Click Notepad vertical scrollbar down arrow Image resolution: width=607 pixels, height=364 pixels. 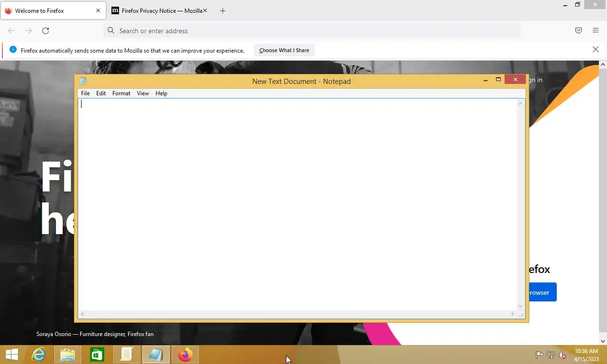[520, 306]
